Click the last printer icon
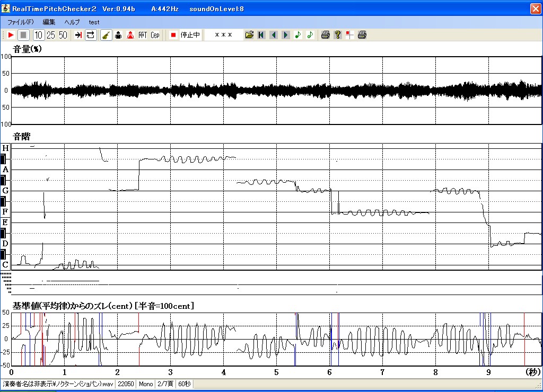Viewport: 543px width, 392px height. (x=362, y=35)
